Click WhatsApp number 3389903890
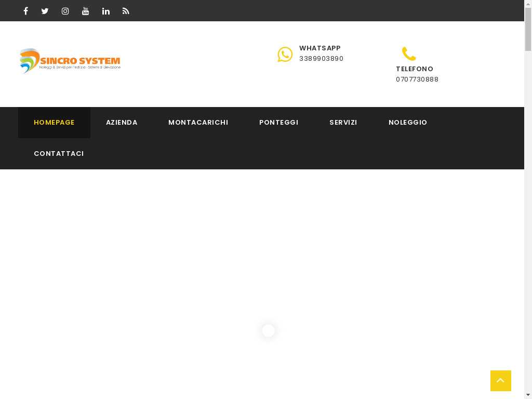The image size is (532, 399). (x=321, y=59)
